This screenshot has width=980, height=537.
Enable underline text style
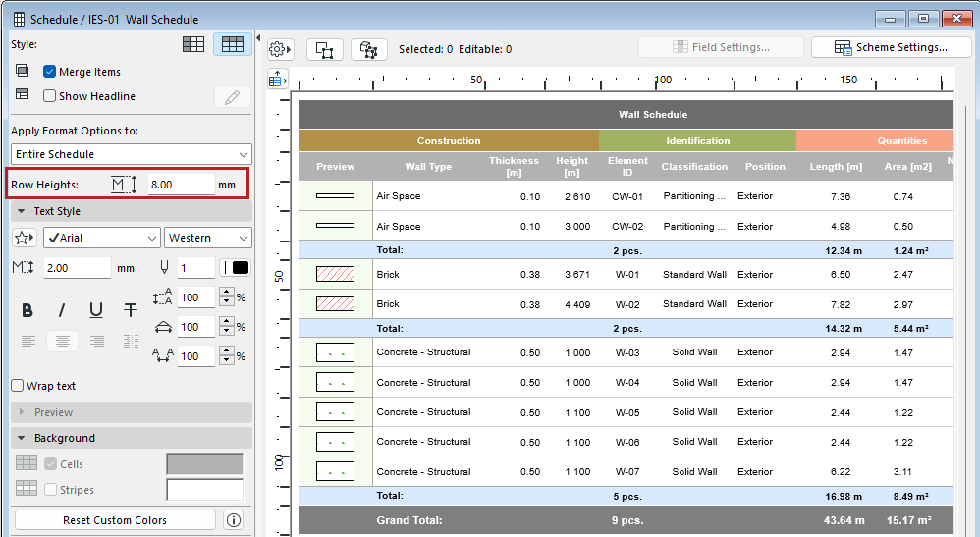pos(96,310)
